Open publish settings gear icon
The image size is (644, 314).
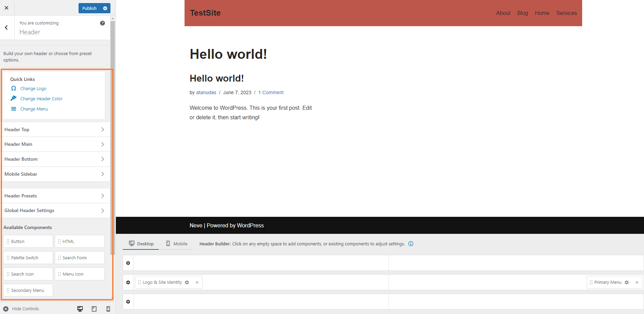click(x=105, y=8)
